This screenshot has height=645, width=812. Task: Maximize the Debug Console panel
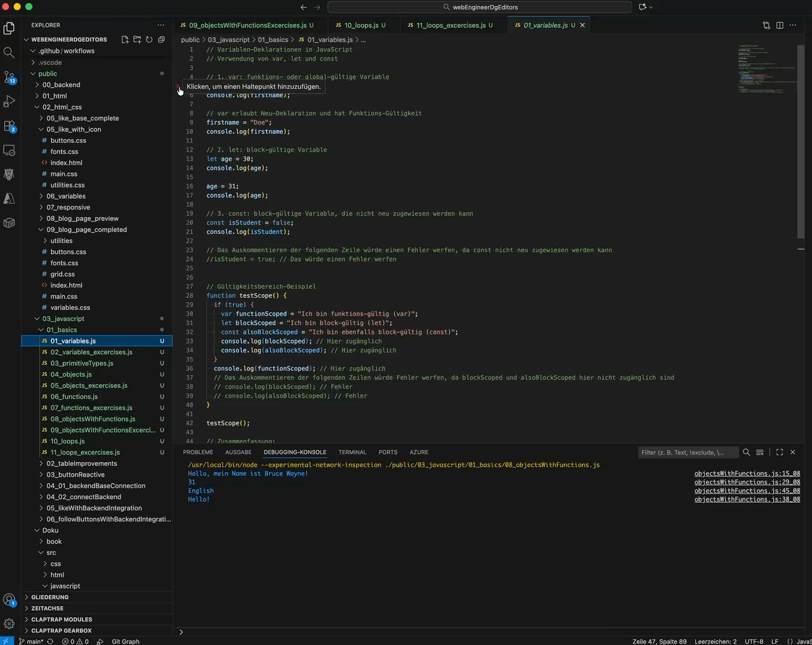(x=779, y=452)
